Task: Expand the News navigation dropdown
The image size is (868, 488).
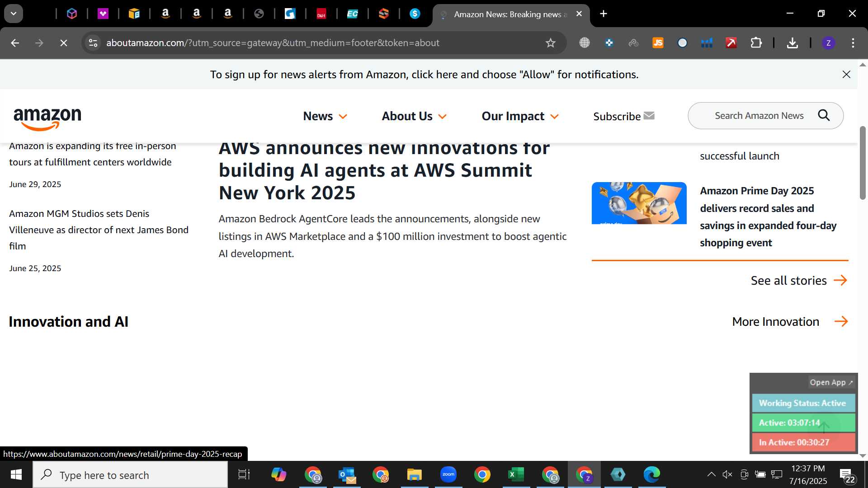Action: (325, 116)
